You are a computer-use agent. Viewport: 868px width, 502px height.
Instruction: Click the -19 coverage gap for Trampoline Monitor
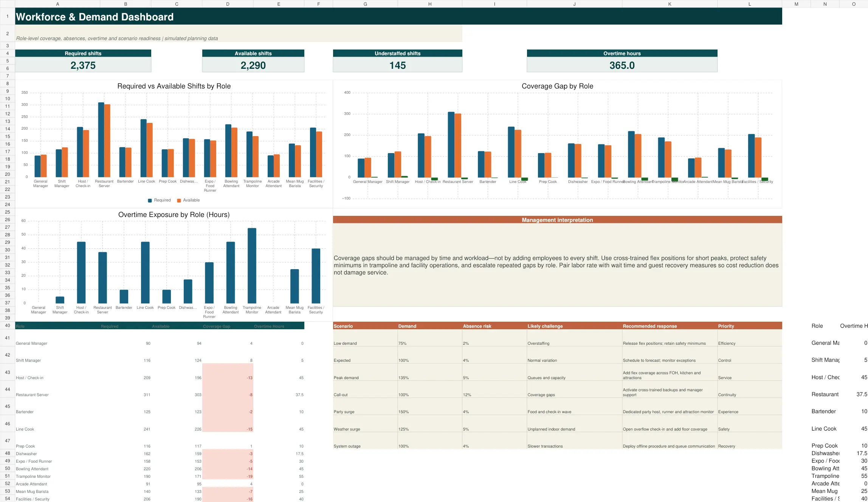228,476
